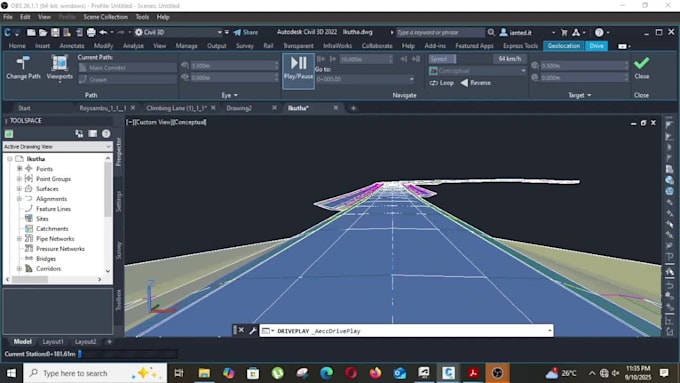
Task: Open the Analyze ribbon tab
Action: [x=133, y=46]
